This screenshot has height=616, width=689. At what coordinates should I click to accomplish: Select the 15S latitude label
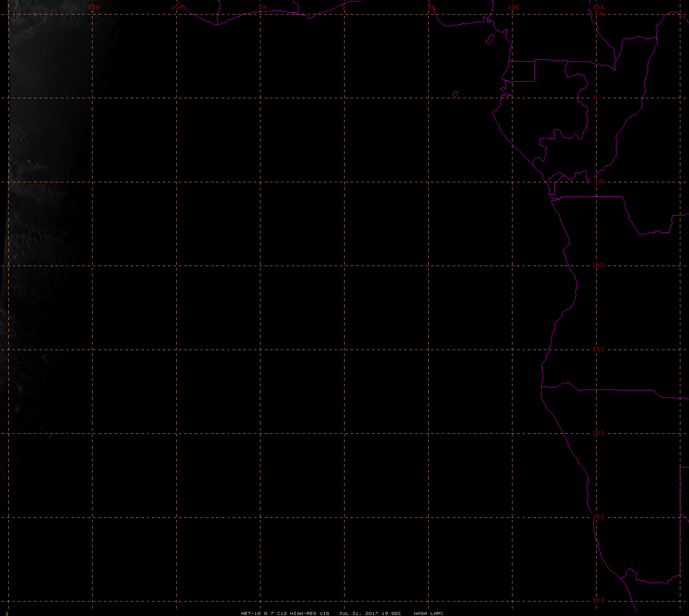pyautogui.click(x=599, y=349)
